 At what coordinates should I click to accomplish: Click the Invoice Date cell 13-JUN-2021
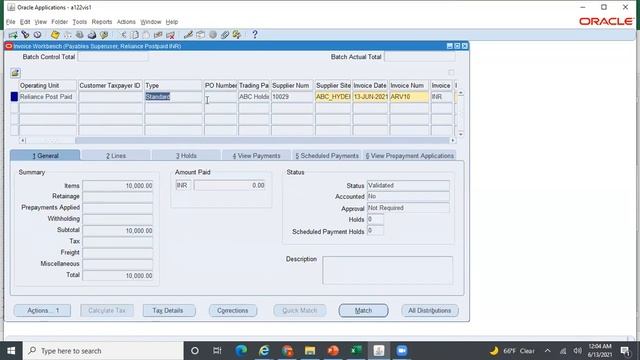(x=370, y=97)
